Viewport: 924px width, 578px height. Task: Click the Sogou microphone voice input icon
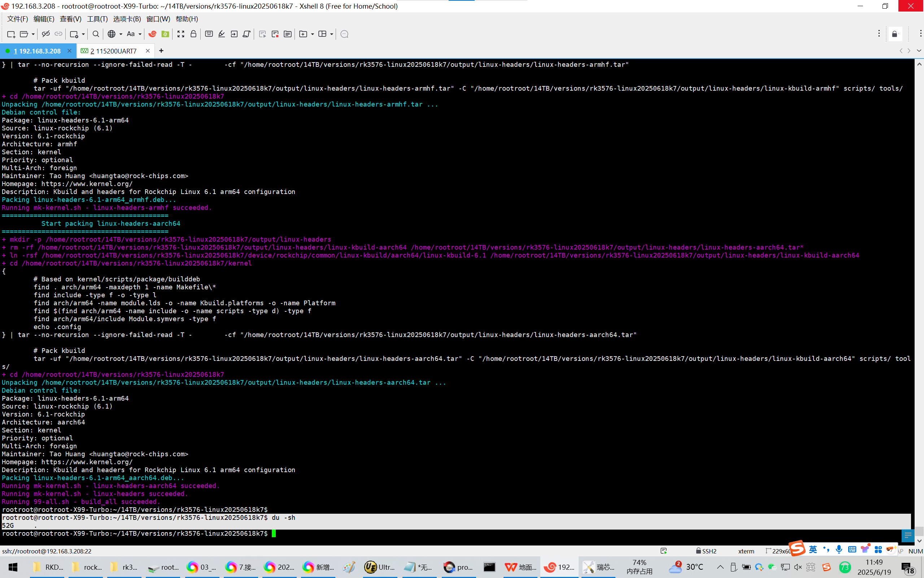click(x=839, y=549)
